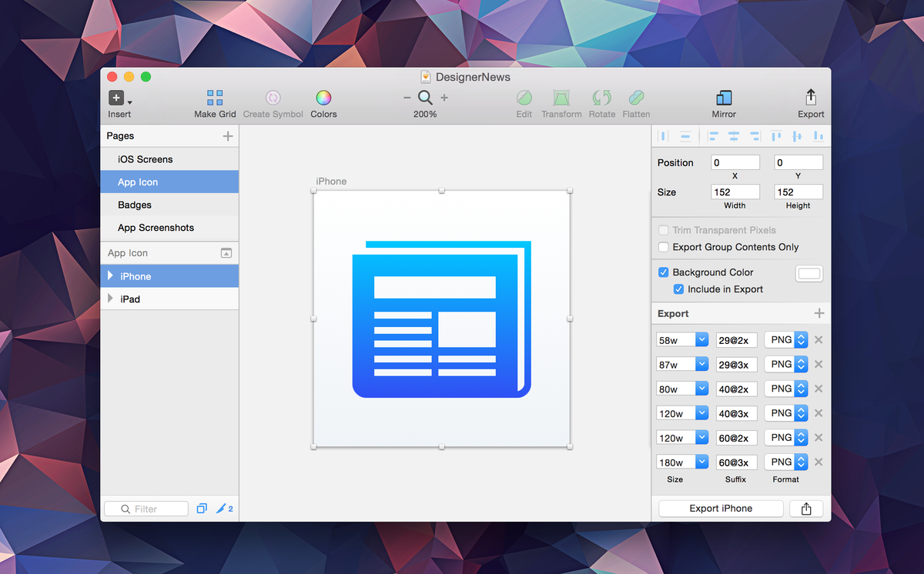Select the App Screenshots page
The height and width of the screenshot is (574, 924).
[x=169, y=228]
